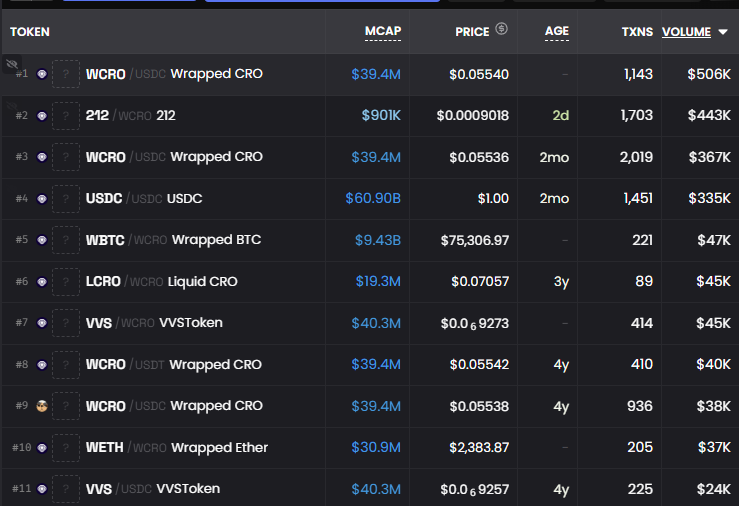Click the placeholder token logo for 212
Screen dimensions: 739x506
point(66,115)
